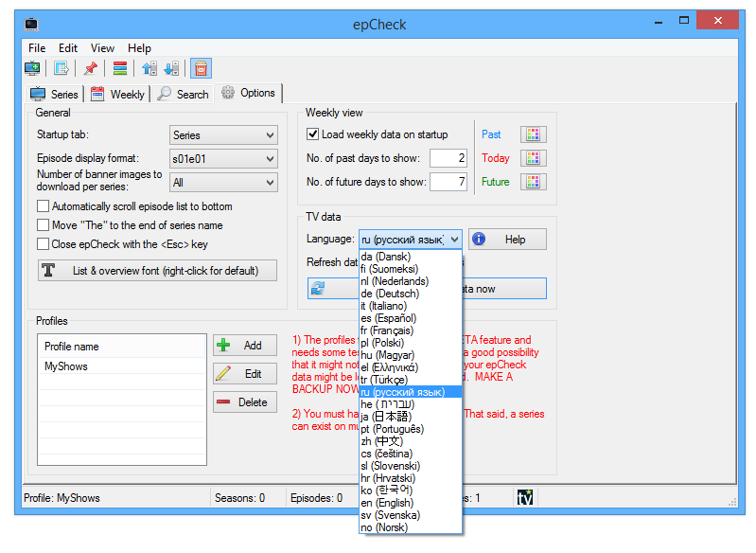The height and width of the screenshot is (553, 756).
Task: Choose pt (Português) from language list
Action: click(x=411, y=429)
